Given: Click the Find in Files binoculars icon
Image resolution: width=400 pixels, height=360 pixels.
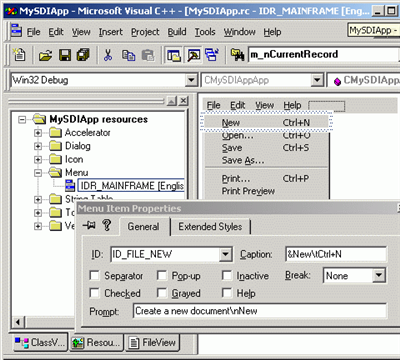Looking at the screenshot, I should pos(237,55).
